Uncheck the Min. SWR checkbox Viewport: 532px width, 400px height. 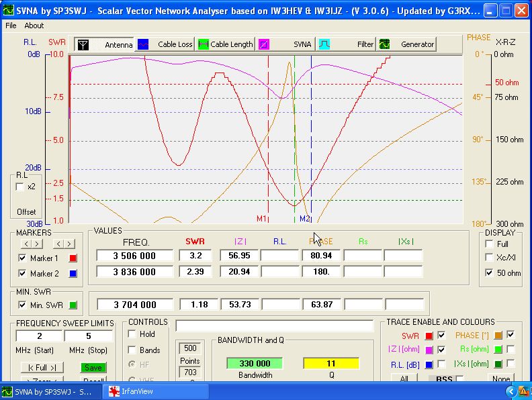(23, 305)
